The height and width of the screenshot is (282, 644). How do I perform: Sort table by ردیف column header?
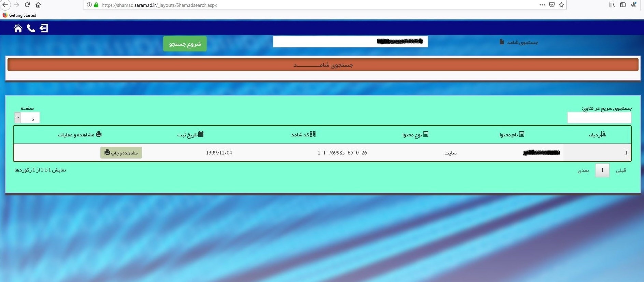(597, 135)
